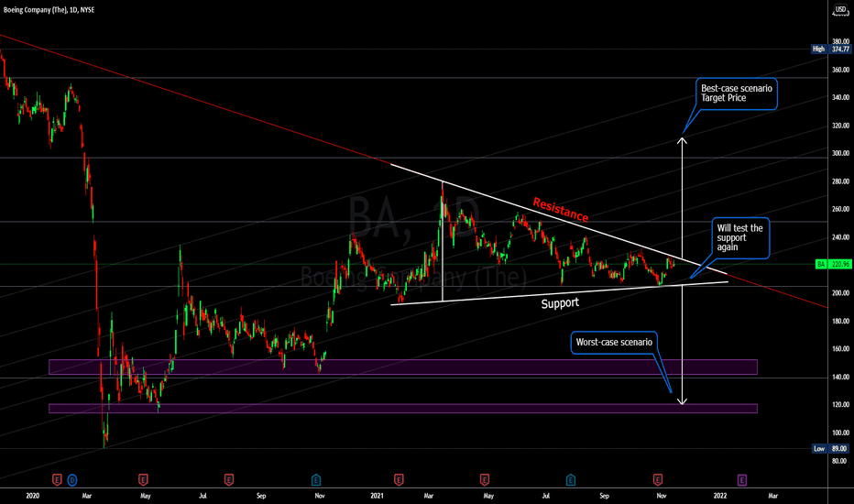Click the Sep label before Nov 2020
This screenshot has width=854, height=504.
pos(261,496)
